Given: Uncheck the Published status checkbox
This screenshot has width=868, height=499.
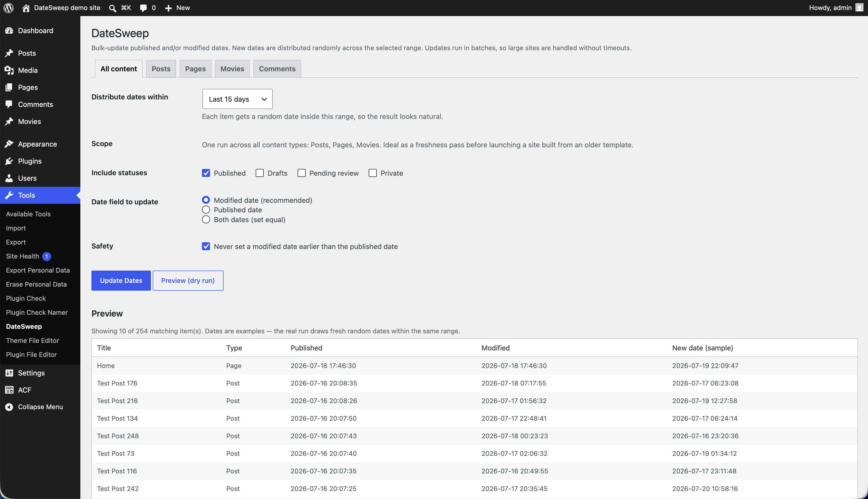Looking at the screenshot, I should click(206, 173).
